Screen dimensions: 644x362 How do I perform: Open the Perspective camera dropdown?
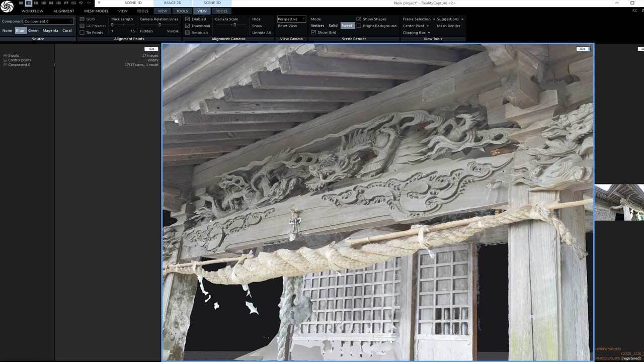[x=291, y=19]
